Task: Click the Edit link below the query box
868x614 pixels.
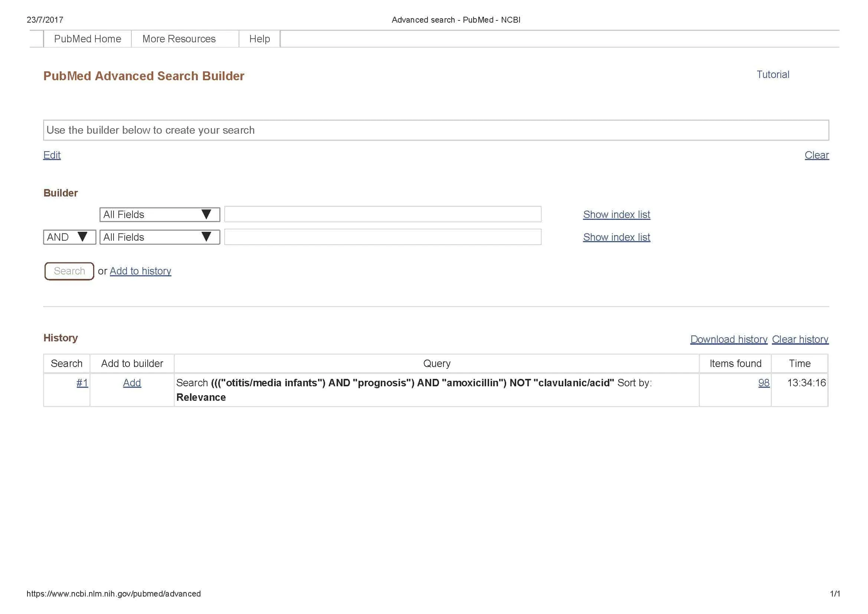Action: (x=52, y=155)
